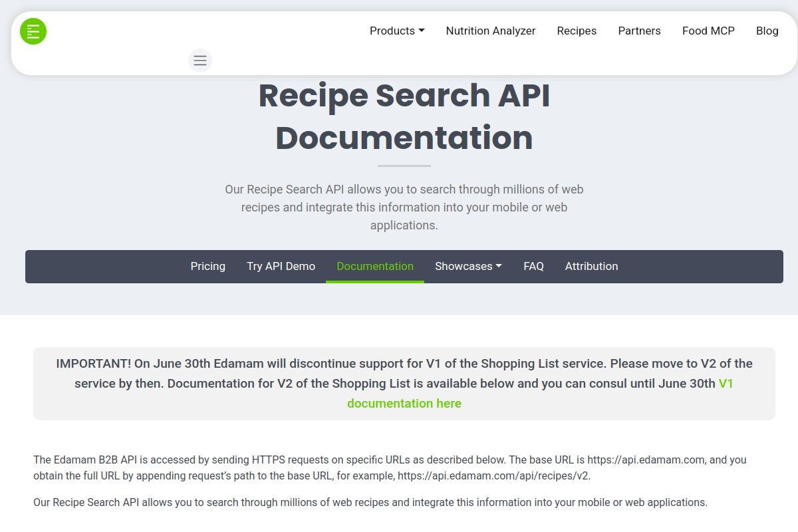
Task: Click the final paragraph starting 'Our Recipe Search API allows'
Action: [x=370, y=502]
